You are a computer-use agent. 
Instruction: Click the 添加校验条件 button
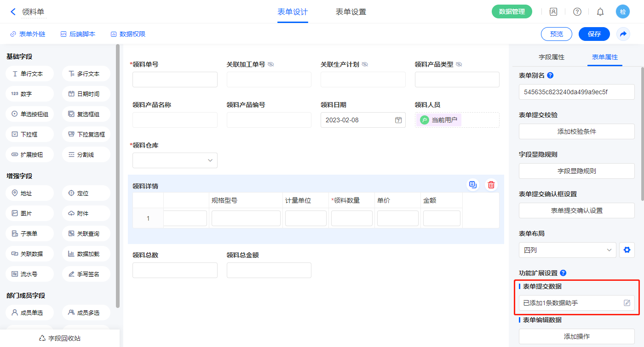[576, 131]
